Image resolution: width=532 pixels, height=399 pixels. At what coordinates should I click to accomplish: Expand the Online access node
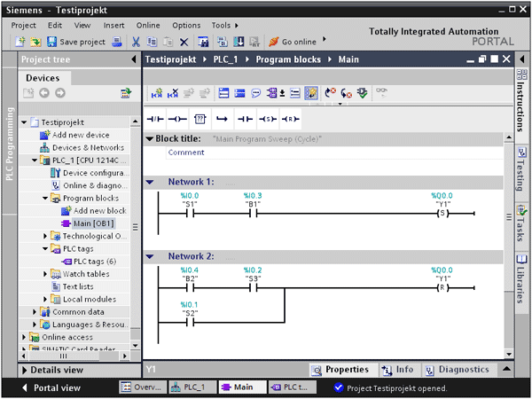pos(24,337)
